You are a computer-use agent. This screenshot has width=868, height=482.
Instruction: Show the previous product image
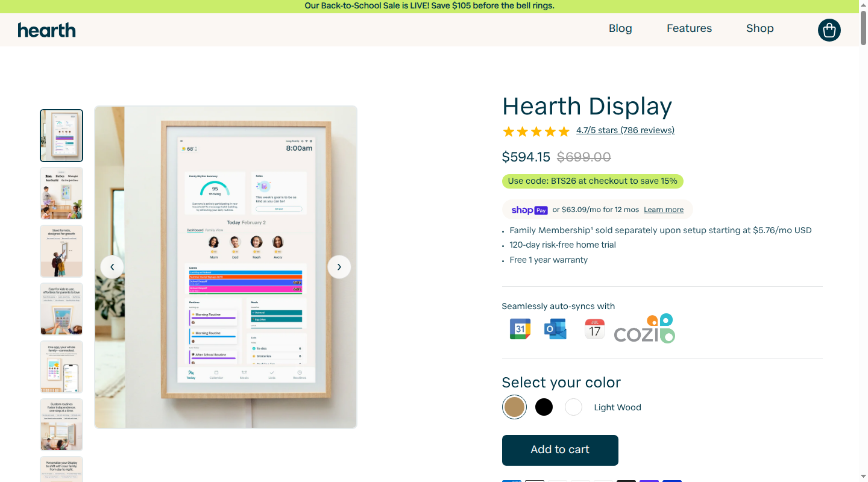click(x=112, y=267)
